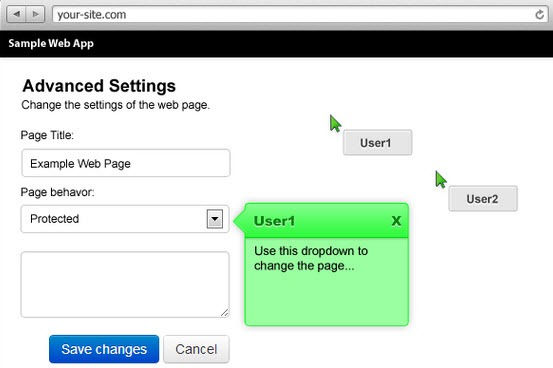Click the resize grip of the text area

pos(224,312)
